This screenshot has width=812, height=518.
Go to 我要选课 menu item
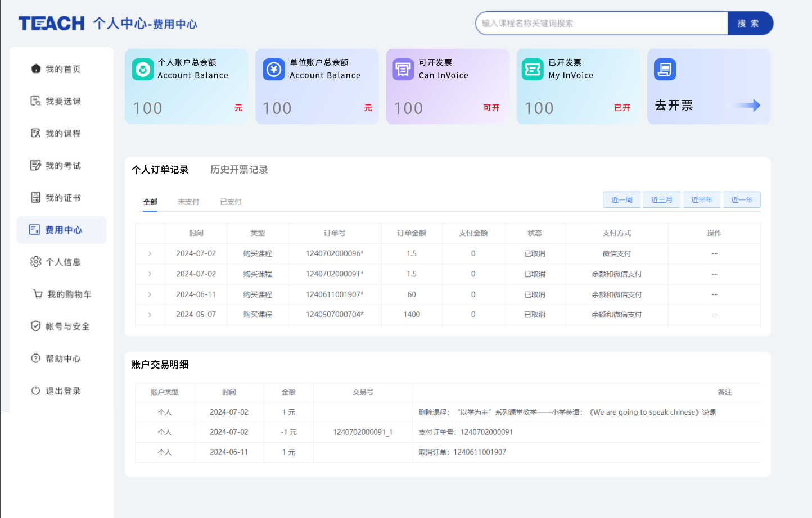(63, 101)
